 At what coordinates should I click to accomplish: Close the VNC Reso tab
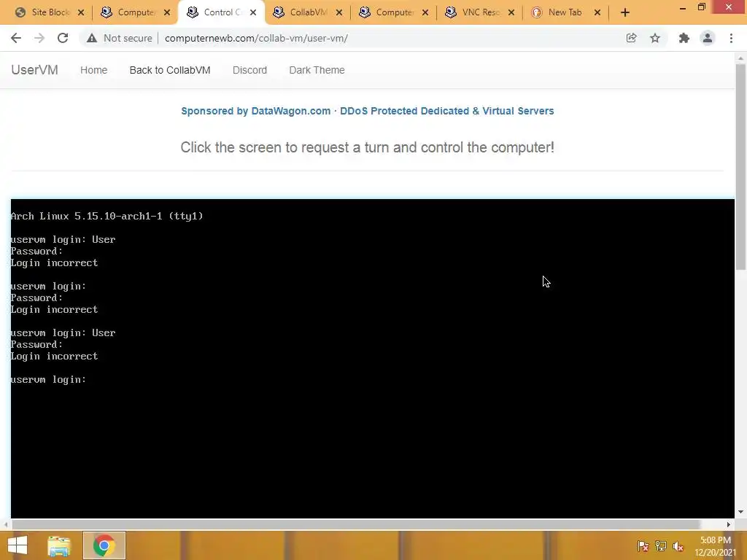pyautogui.click(x=511, y=13)
